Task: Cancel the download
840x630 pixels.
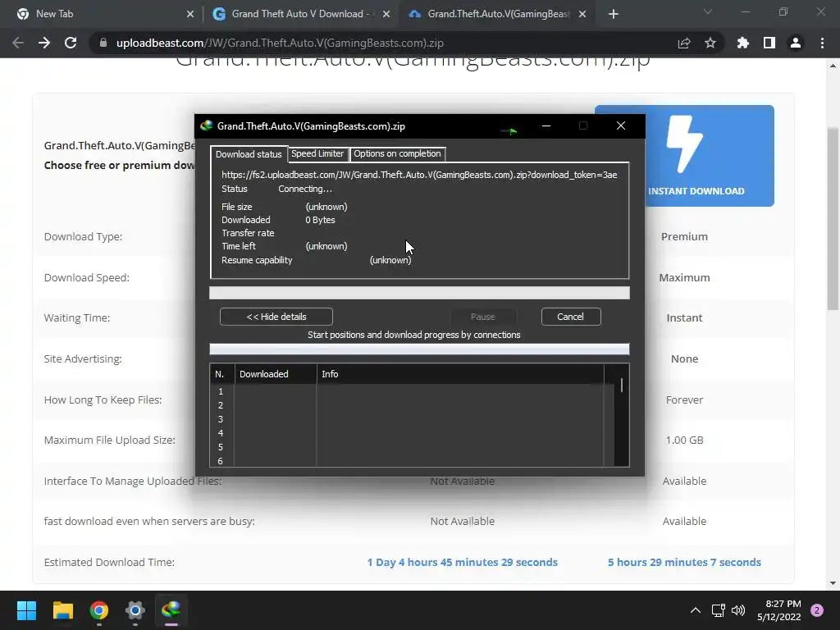Action: tap(571, 317)
